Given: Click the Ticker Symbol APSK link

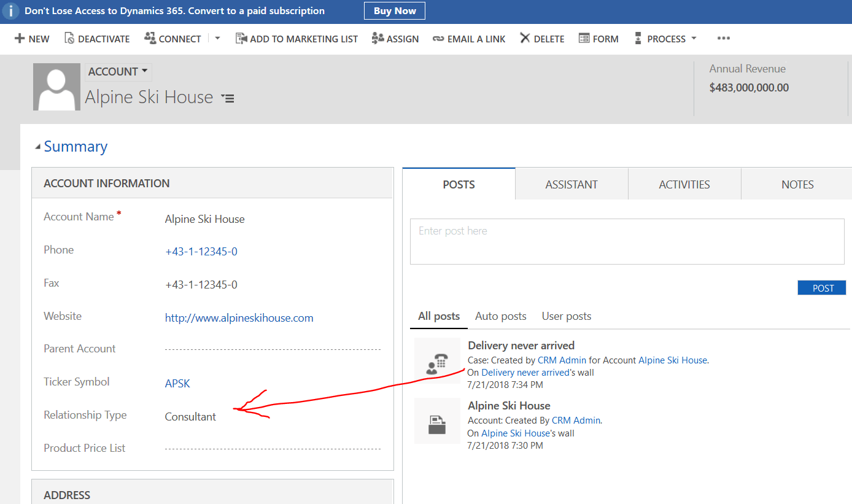Looking at the screenshot, I should (177, 384).
